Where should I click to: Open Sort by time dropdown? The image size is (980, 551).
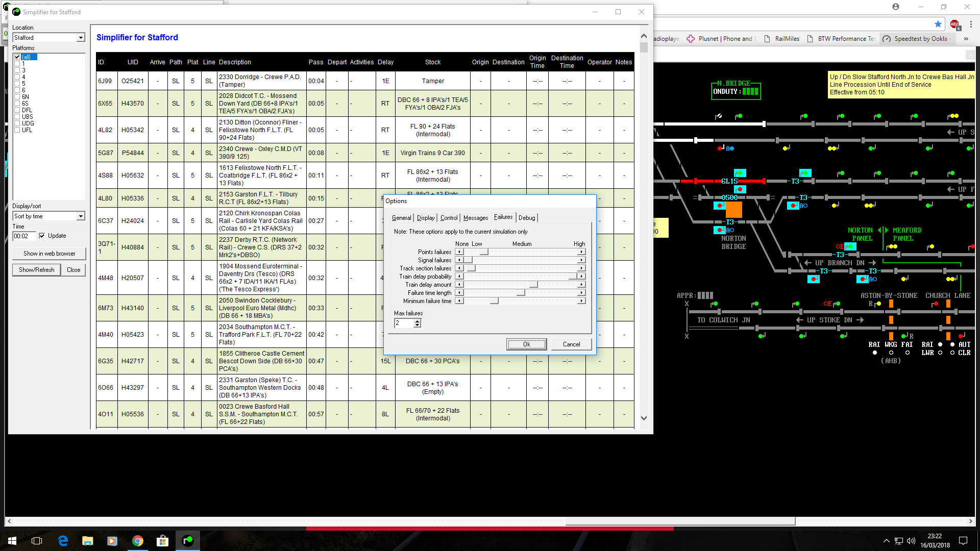(48, 216)
